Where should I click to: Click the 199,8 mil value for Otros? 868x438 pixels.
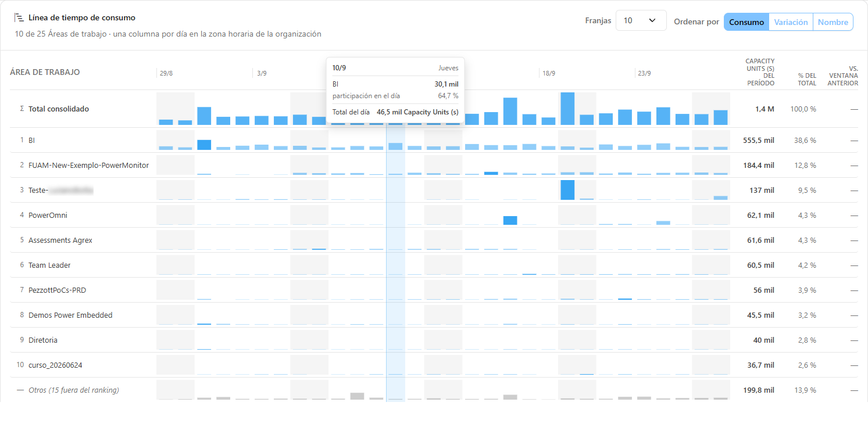(x=759, y=390)
